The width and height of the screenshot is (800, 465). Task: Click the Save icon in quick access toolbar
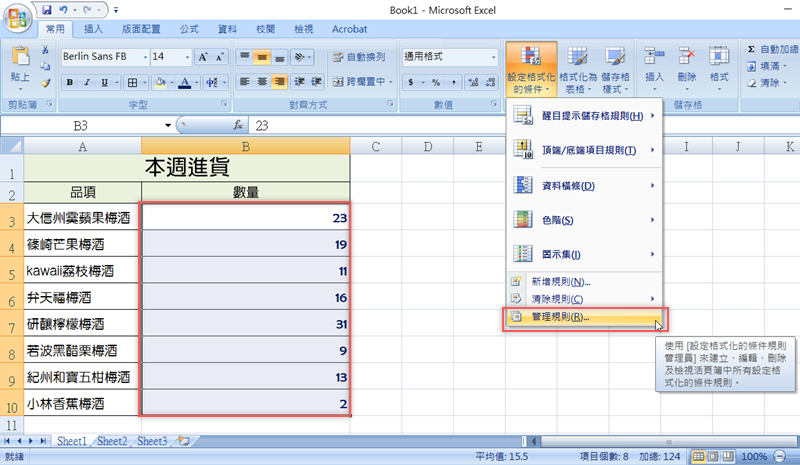(48, 8)
